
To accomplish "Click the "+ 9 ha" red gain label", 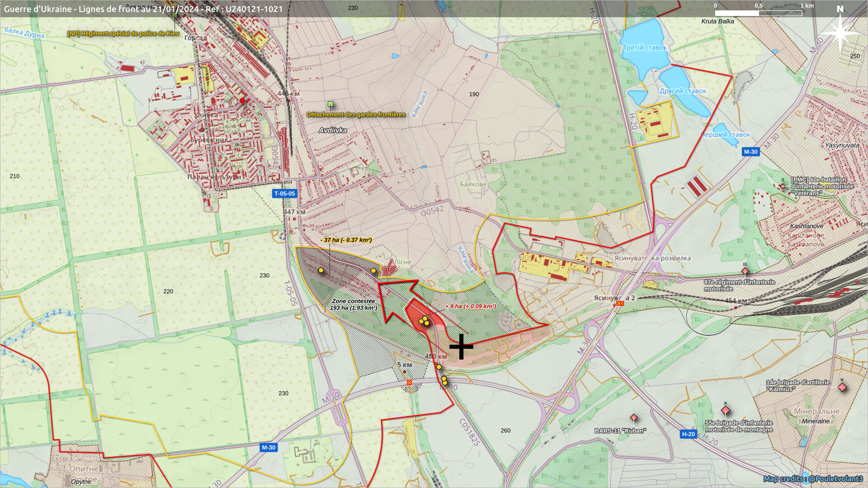I will [x=470, y=306].
